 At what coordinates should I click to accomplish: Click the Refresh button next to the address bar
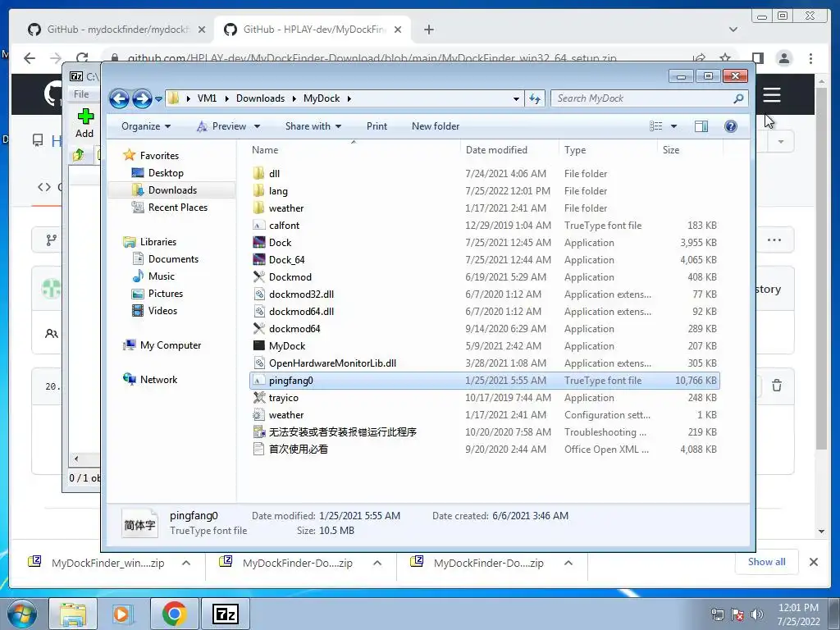point(535,98)
